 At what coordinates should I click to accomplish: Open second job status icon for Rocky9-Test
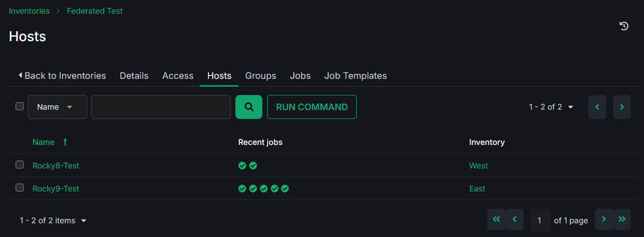[x=253, y=189]
